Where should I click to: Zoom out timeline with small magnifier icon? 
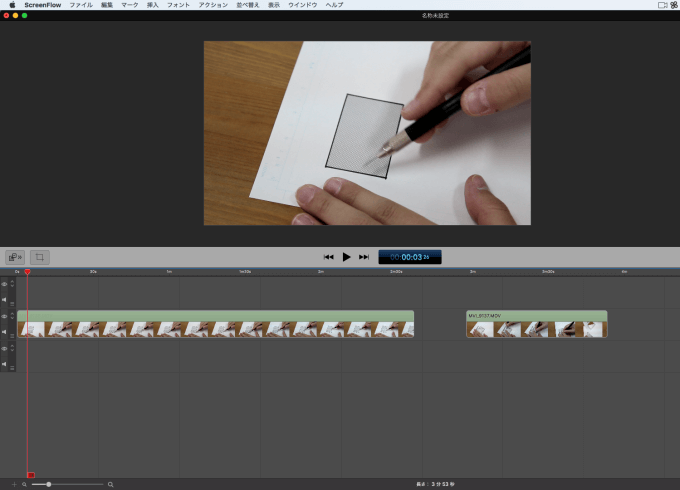25,484
